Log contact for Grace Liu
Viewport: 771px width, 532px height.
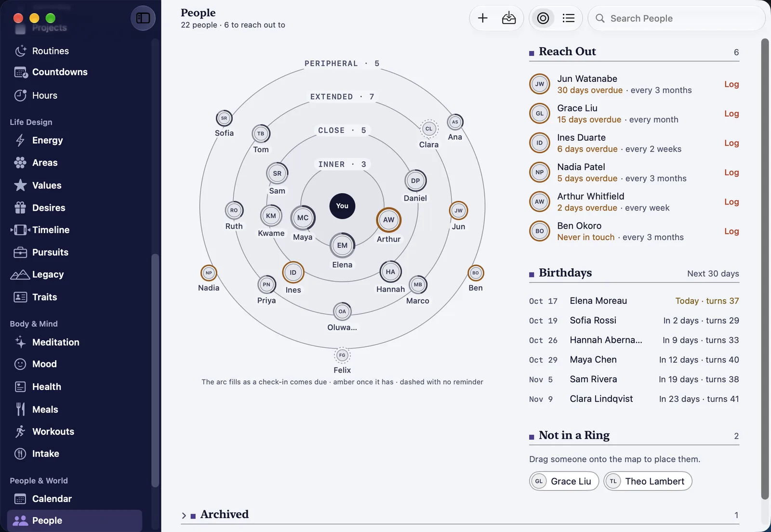pos(731,114)
